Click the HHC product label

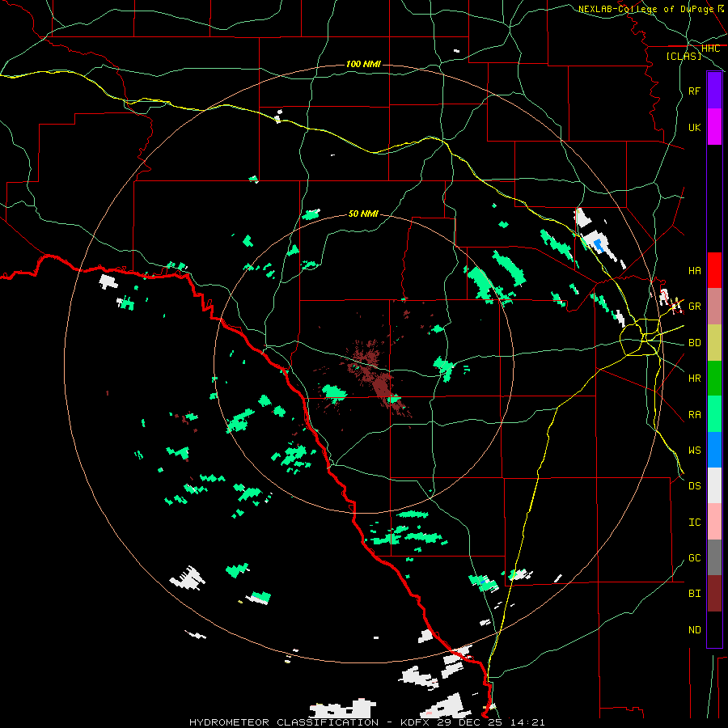click(x=710, y=49)
